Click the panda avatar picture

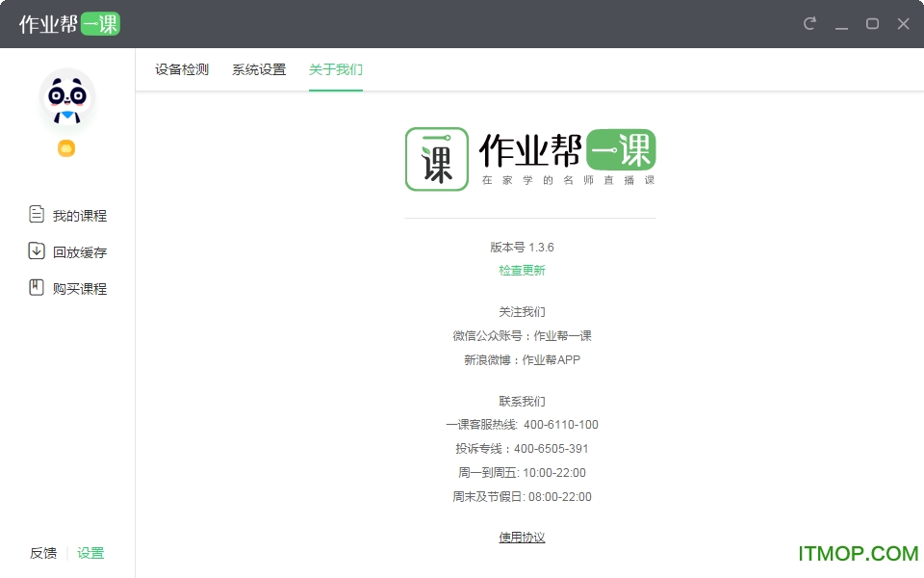pos(67,97)
